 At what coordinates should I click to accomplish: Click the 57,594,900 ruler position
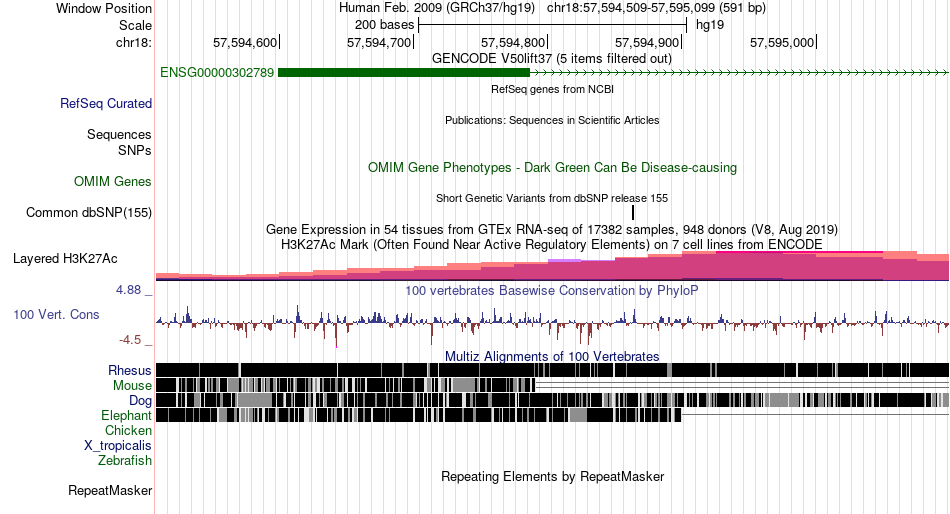(648, 42)
